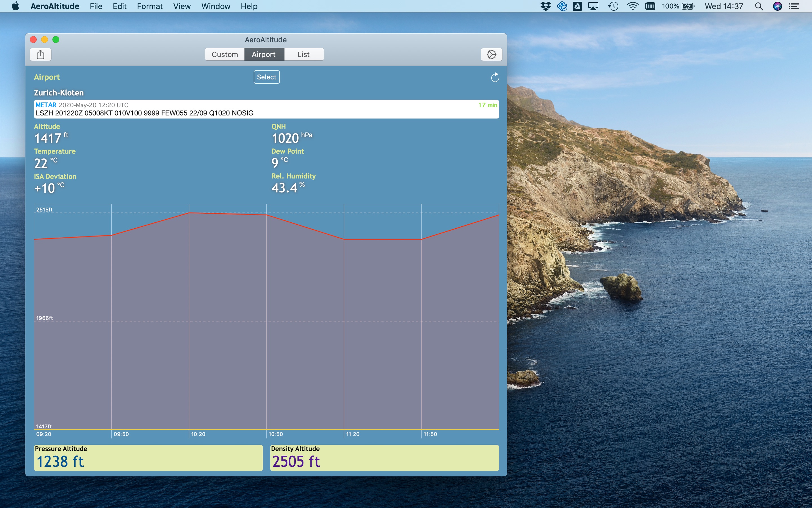812x508 pixels.
Task: Click the Altitude 1417 ft value
Action: pyautogui.click(x=51, y=138)
